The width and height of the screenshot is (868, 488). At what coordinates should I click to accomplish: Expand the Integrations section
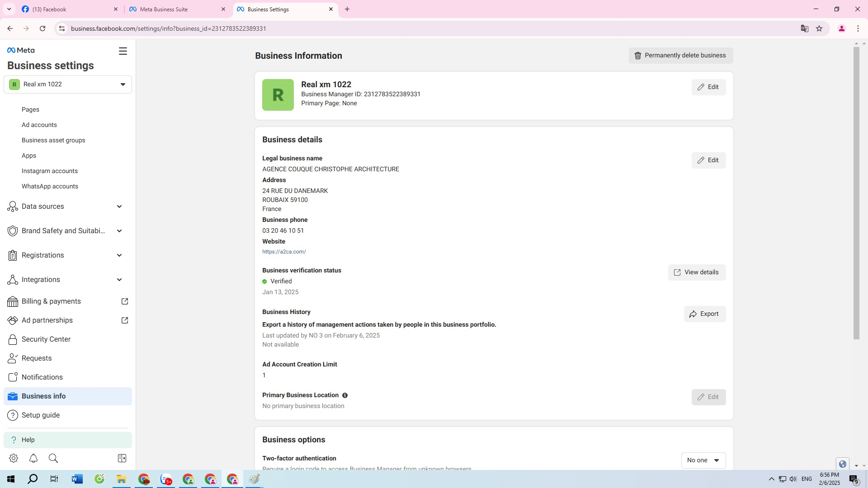click(x=68, y=280)
